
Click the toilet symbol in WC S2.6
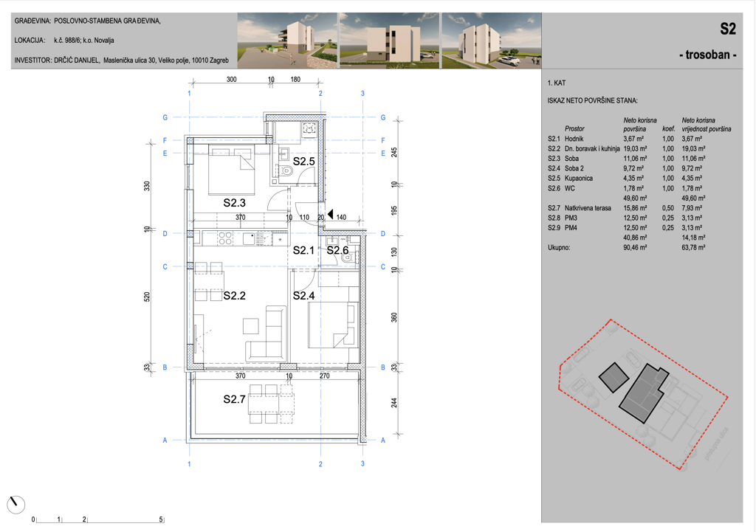tap(347, 258)
